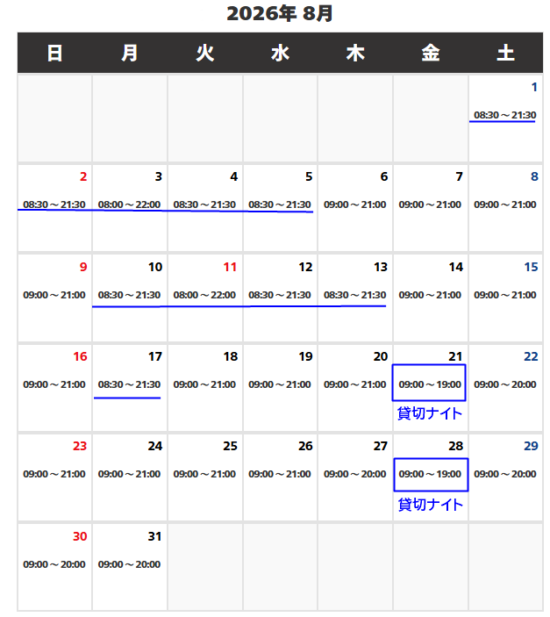
Task: Select date 6 in the calendar
Action: (x=384, y=177)
